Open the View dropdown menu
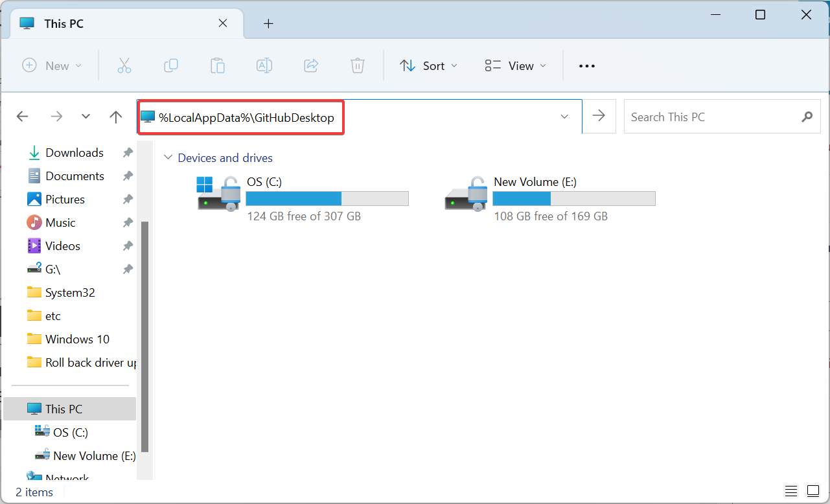 (x=516, y=65)
